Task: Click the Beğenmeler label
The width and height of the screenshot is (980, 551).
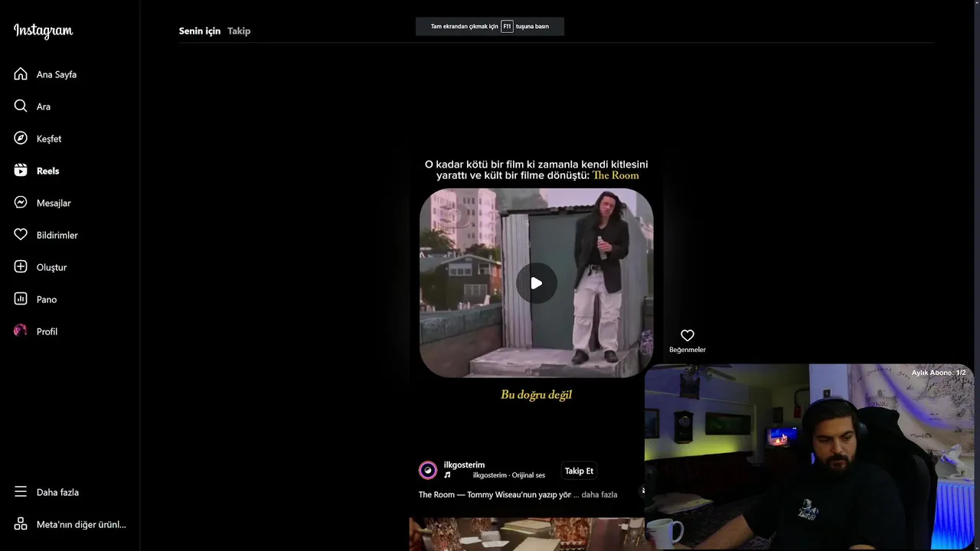Action: [688, 350]
